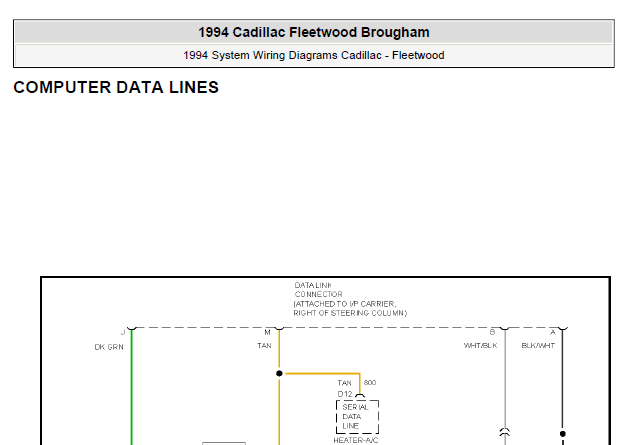Click the green DK GRN wire line

(132, 388)
